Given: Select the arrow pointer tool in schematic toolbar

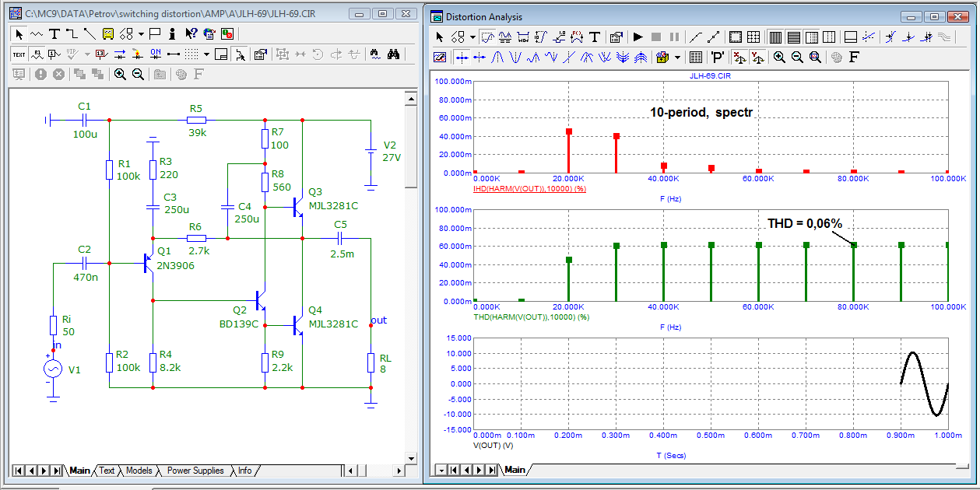Looking at the screenshot, I should tap(19, 34).
